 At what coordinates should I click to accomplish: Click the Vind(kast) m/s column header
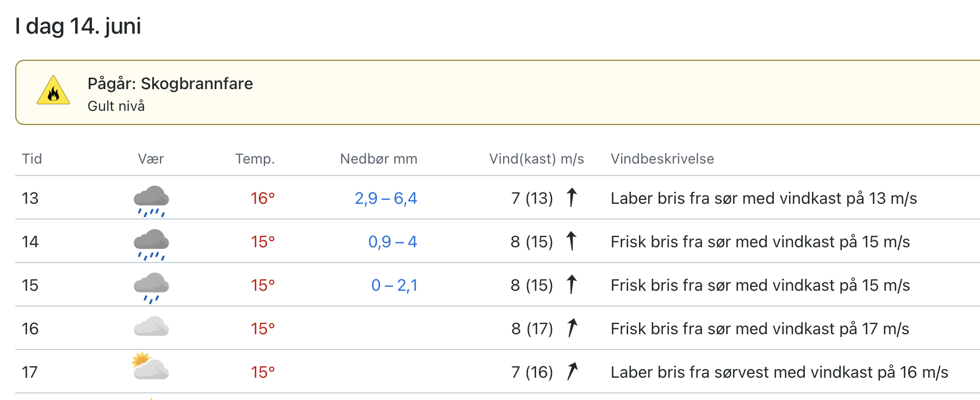536,159
